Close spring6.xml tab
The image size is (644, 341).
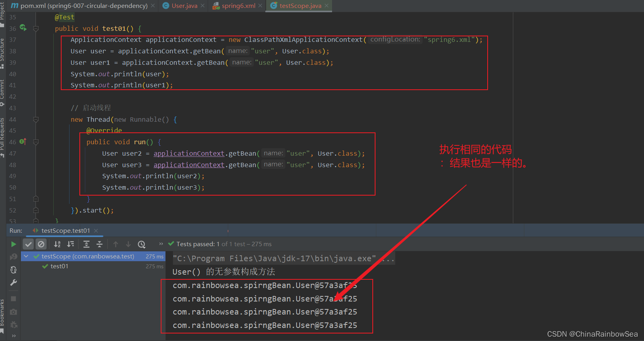coord(260,6)
